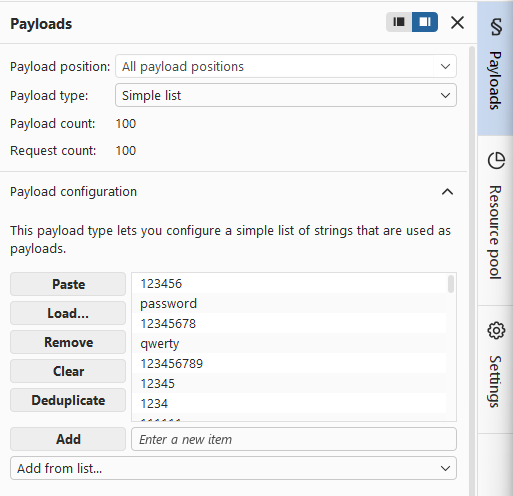Dock Payloads panel to the left side
Image resolution: width=513 pixels, height=496 pixels.
(399, 22)
